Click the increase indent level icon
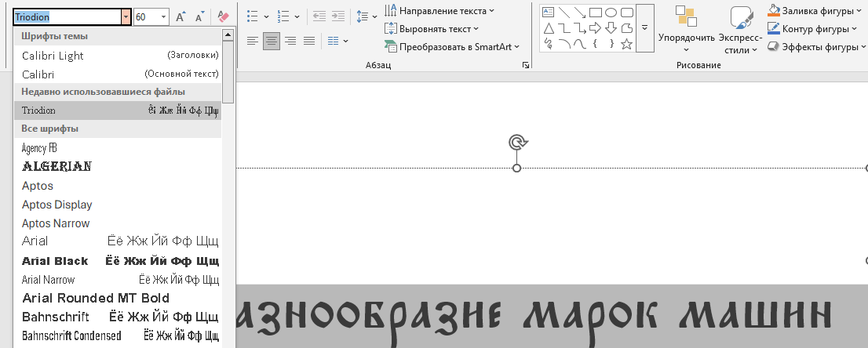Image resolution: width=868 pixels, height=348 pixels. [x=338, y=16]
